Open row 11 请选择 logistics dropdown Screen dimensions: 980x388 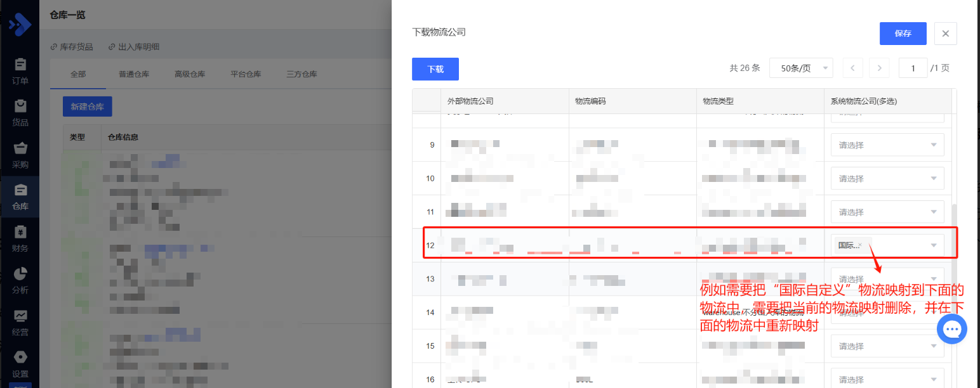887,212
